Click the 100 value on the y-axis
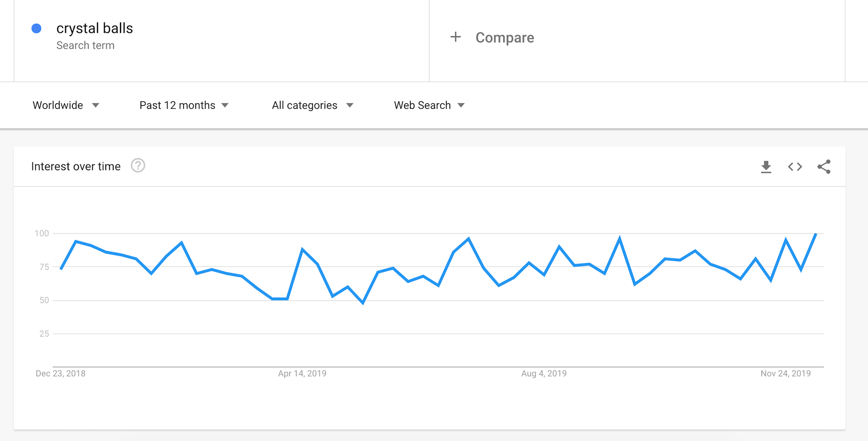The width and height of the screenshot is (868, 441). point(42,234)
